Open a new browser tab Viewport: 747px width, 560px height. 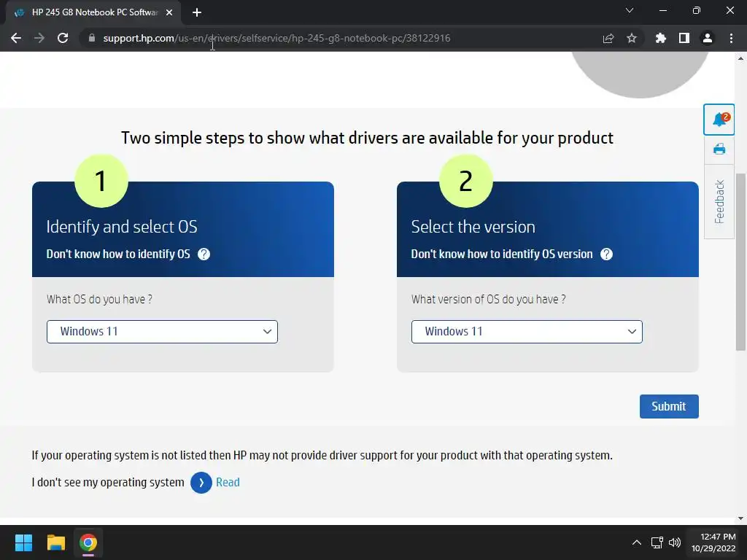pyautogui.click(x=197, y=12)
